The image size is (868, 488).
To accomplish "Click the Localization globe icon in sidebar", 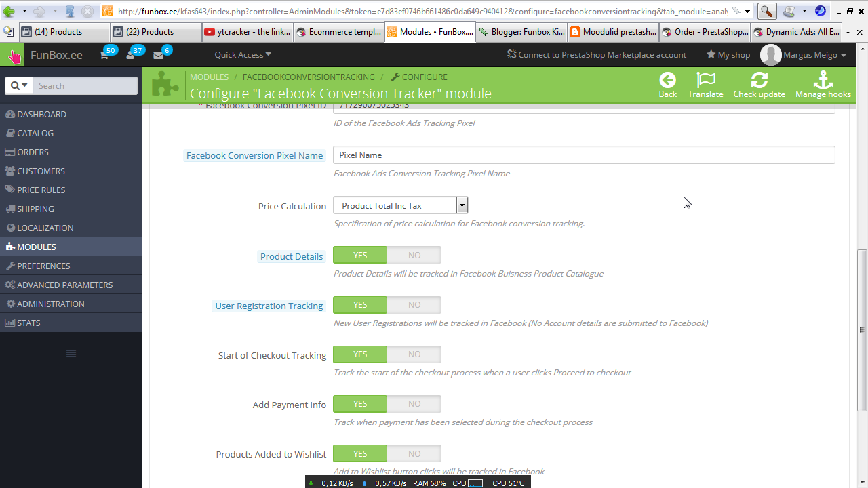I will (x=11, y=228).
